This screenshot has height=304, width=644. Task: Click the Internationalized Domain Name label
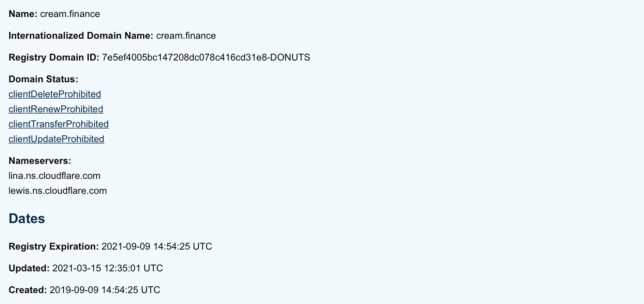(x=81, y=36)
